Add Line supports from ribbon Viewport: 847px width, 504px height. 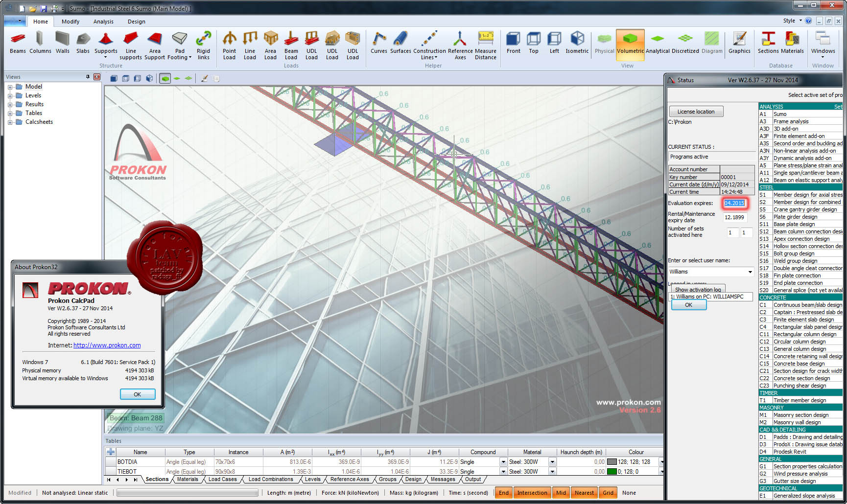click(x=131, y=45)
